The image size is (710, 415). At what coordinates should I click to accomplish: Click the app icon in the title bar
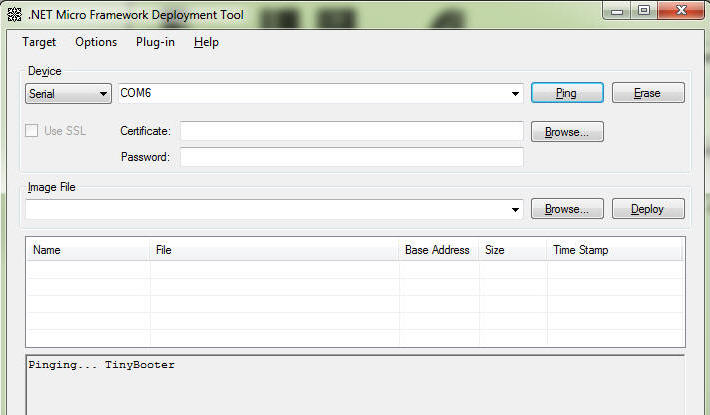tap(14, 14)
